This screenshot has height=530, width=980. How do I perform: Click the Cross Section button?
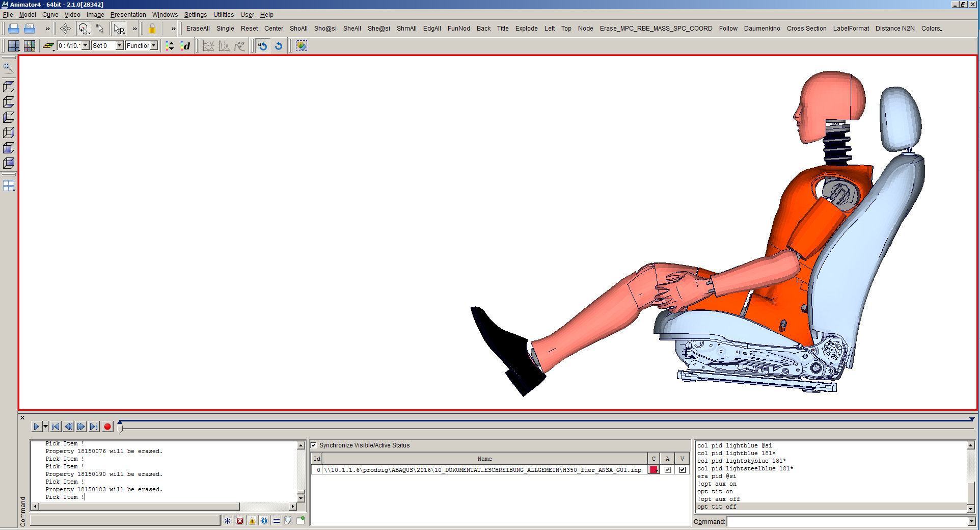[x=806, y=29]
